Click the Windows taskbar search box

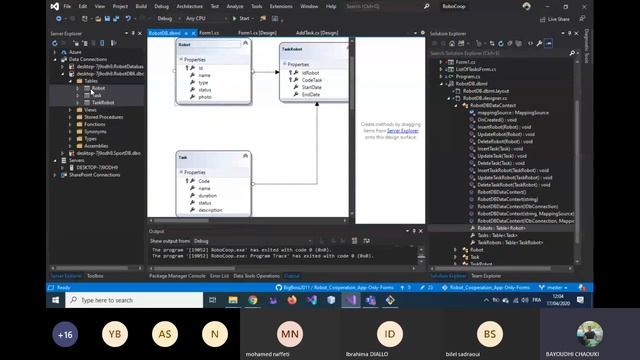[134, 300]
